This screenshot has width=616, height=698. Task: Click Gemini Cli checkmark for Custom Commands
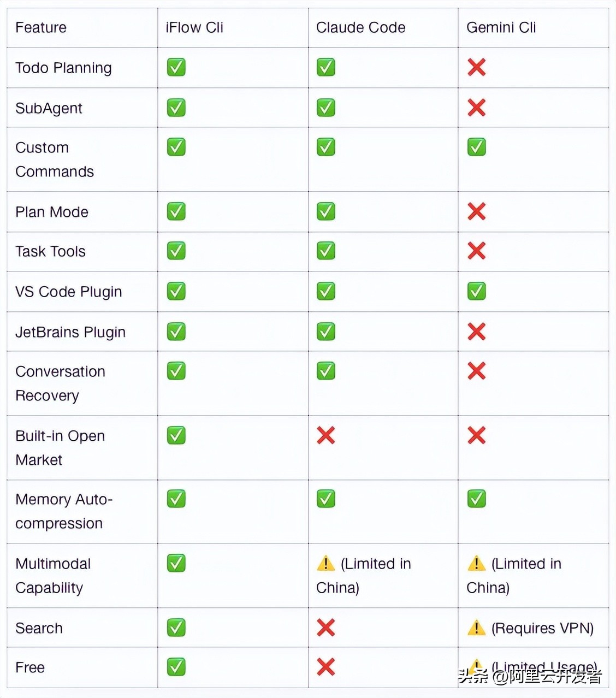pos(476,147)
